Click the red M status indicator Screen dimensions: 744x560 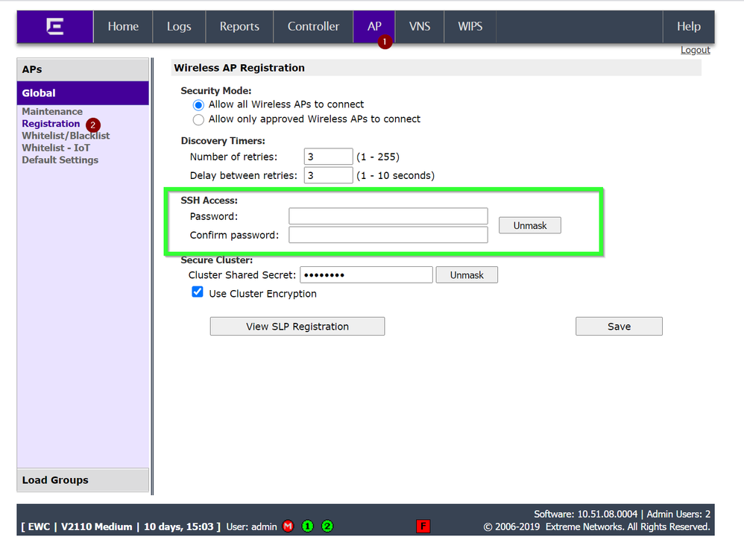pos(289,526)
